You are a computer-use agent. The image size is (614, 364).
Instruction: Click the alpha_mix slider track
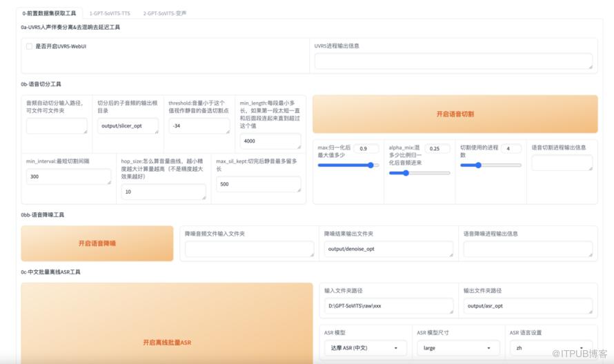pos(419,173)
